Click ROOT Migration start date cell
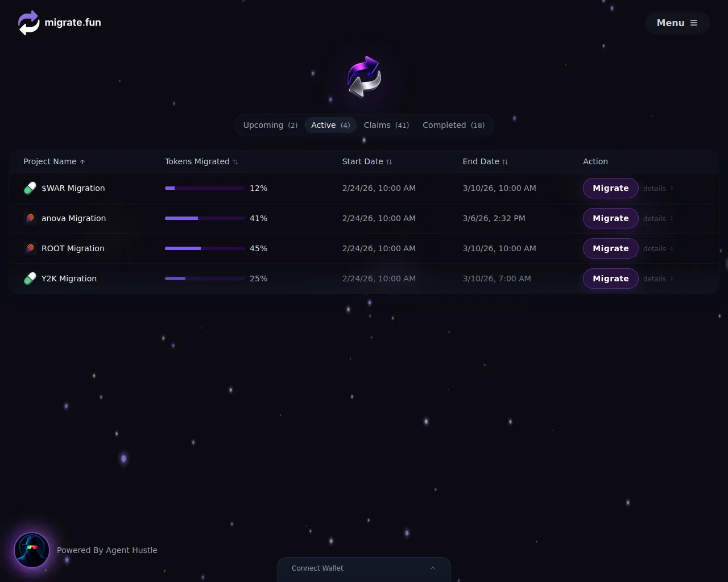The width and height of the screenshot is (728, 582). [x=379, y=248]
